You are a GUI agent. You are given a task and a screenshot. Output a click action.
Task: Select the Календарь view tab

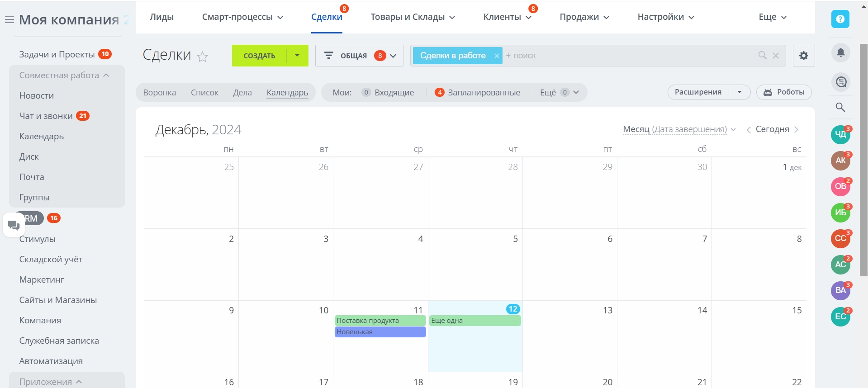287,93
